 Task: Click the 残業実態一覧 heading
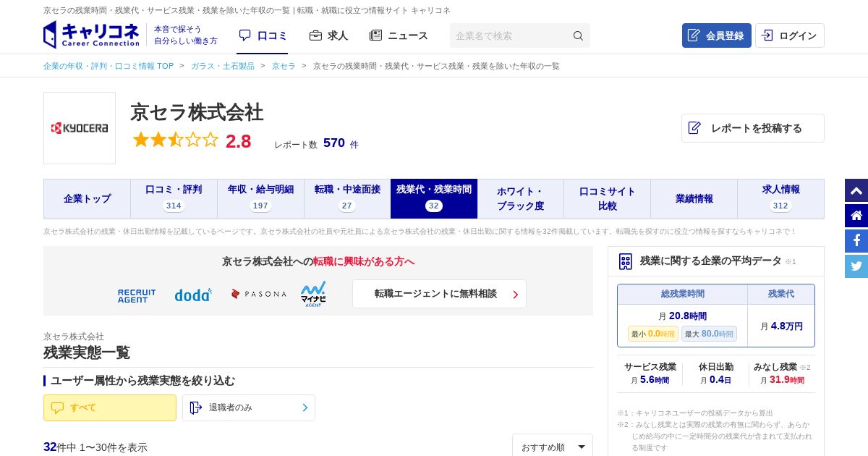pos(87,352)
